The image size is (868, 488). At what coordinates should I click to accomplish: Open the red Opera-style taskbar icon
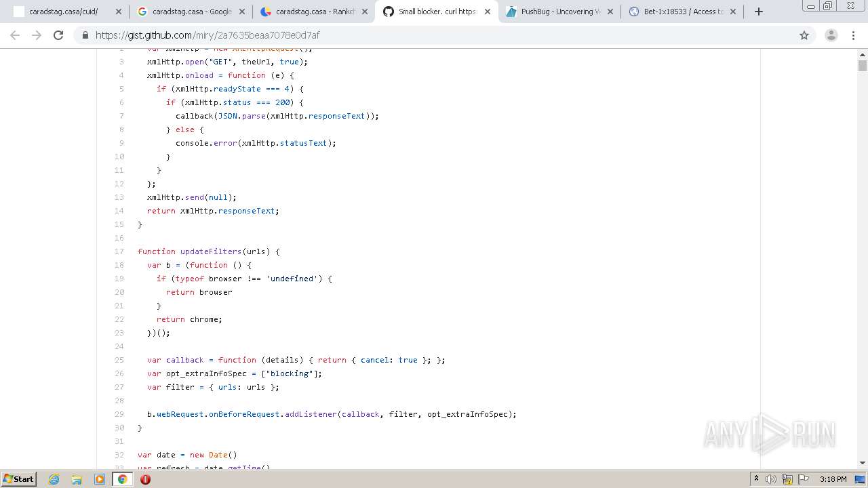pos(145,479)
